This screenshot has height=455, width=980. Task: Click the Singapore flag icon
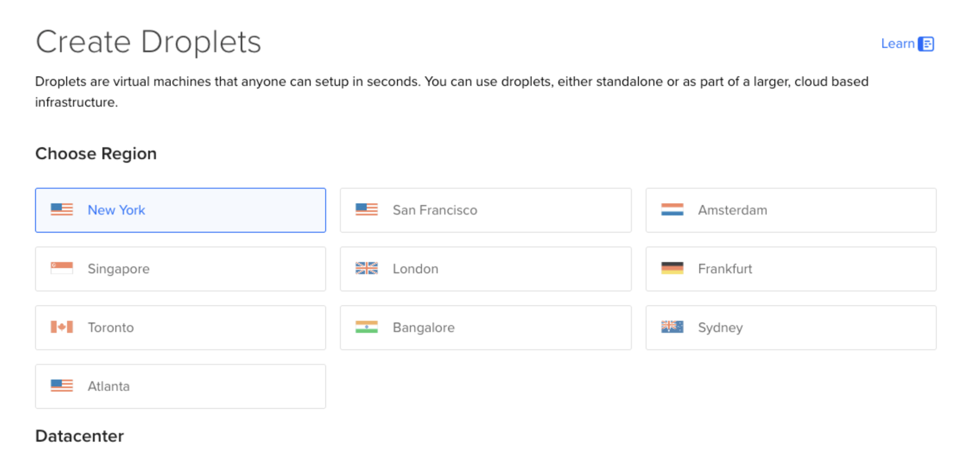[x=62, y=269]
